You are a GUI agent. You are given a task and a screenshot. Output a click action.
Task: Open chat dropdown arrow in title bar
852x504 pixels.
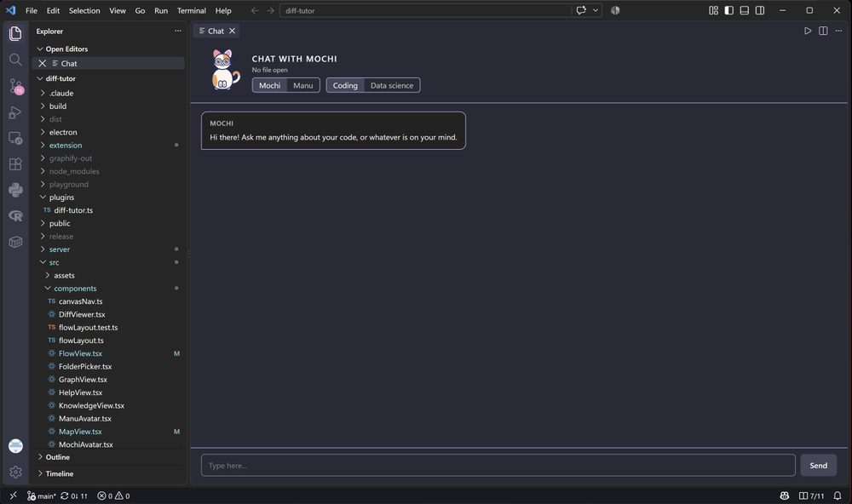pyautogui.click(x=596, y=10)
